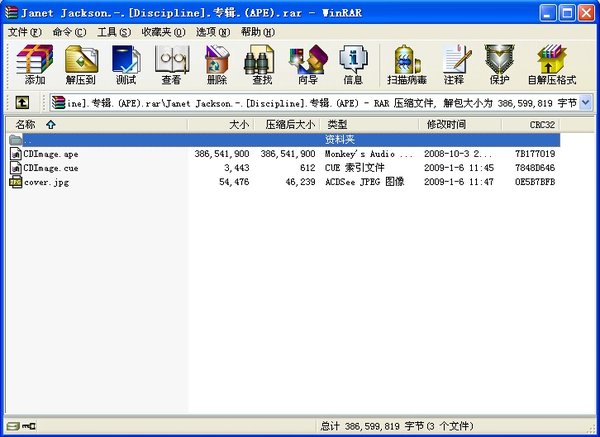Viewport: 600px width, 437px height.
Task: Click the status bar 总计 386,599,819 字节 text
Action: click(x=397, y=426)
